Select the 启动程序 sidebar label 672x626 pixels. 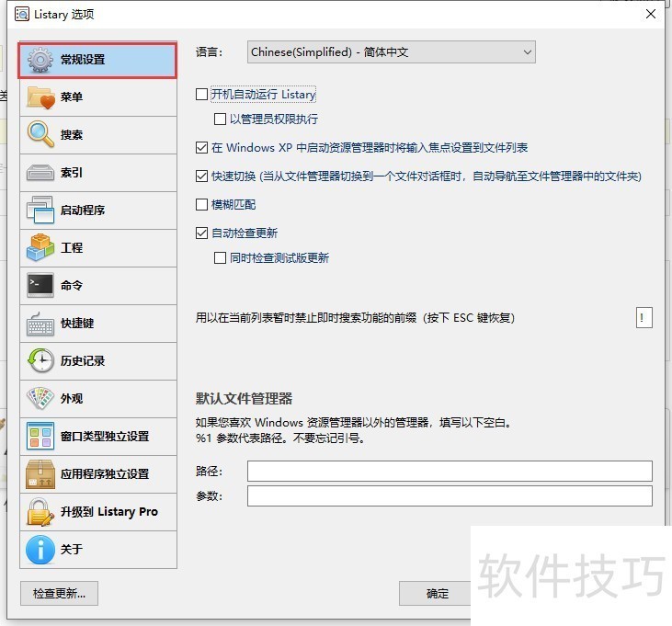(x=83, y=211)
